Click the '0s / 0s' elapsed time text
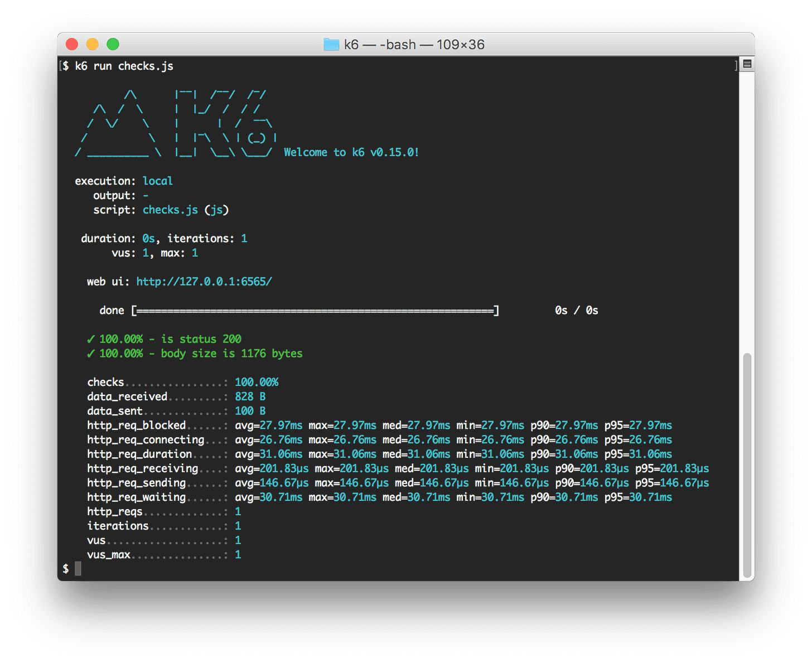This screenshot has height=663, width=812. (x=576, y=311)
